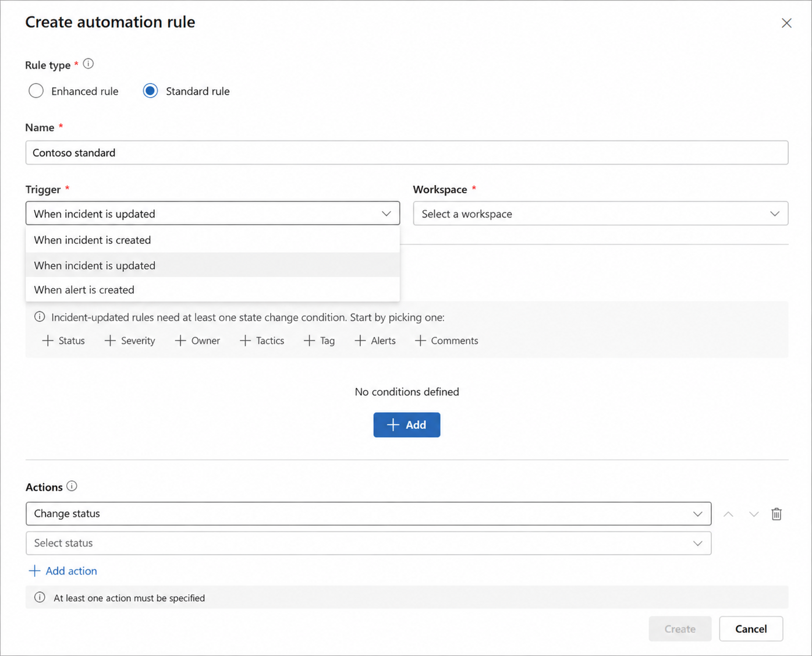Move the action down with the arrow
Viewport: 812px width, 656px height.
coord(754,514)
